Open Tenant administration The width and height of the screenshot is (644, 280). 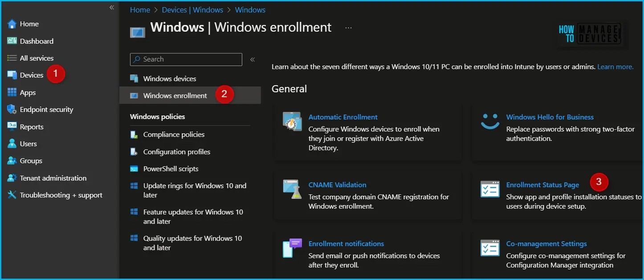(x=53, y=178)
